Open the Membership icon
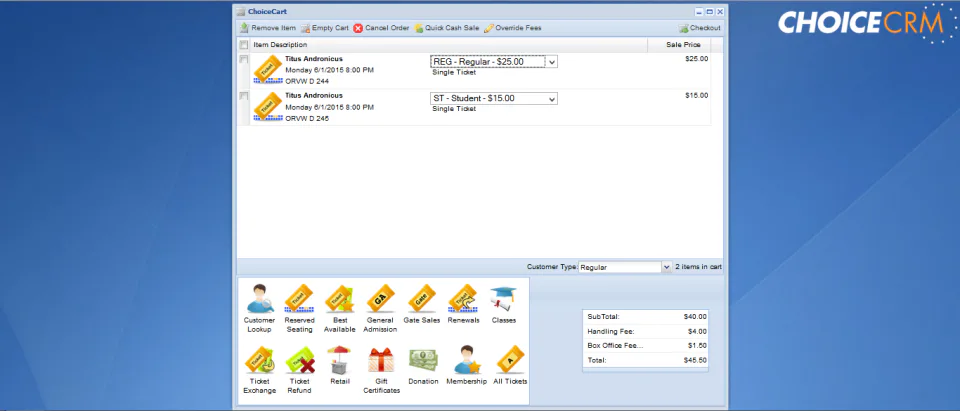This screenshot has width=960, height=411. (467, 366)
